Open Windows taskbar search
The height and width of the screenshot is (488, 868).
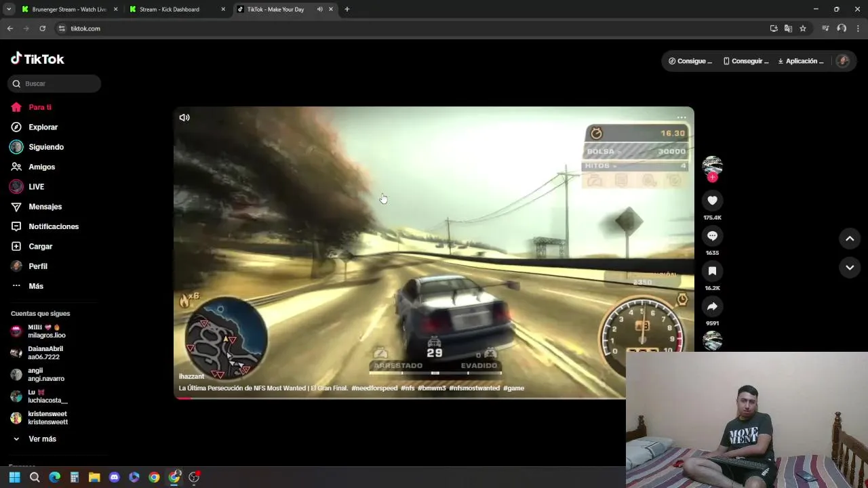pos(35,477)
